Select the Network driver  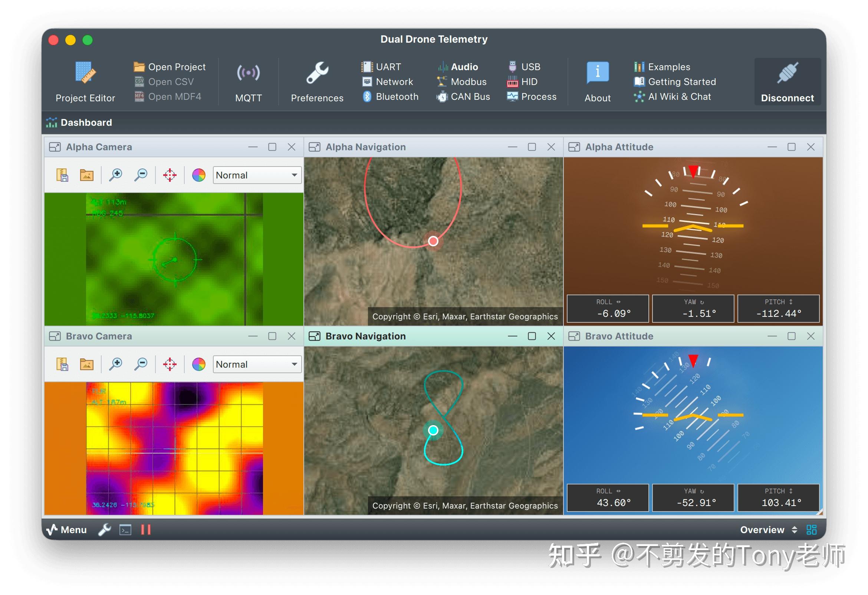[x=388, y=82]
